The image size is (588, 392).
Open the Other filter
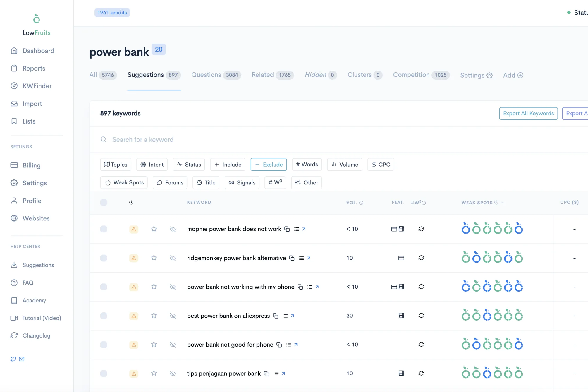click(x=306, y=182)
